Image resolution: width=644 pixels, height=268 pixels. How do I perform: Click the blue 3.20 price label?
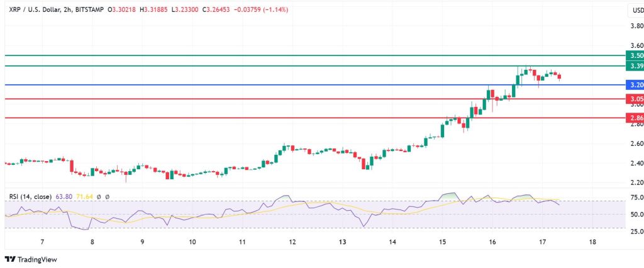point(633,84)
